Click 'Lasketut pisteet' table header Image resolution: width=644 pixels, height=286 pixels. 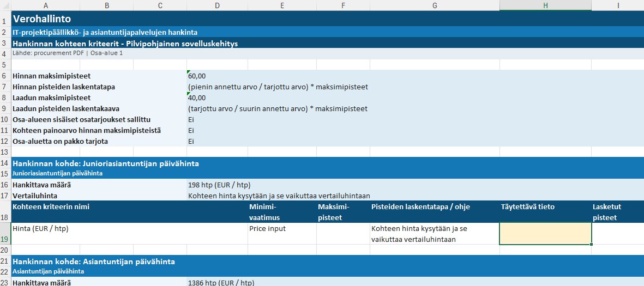coord(618,212)
